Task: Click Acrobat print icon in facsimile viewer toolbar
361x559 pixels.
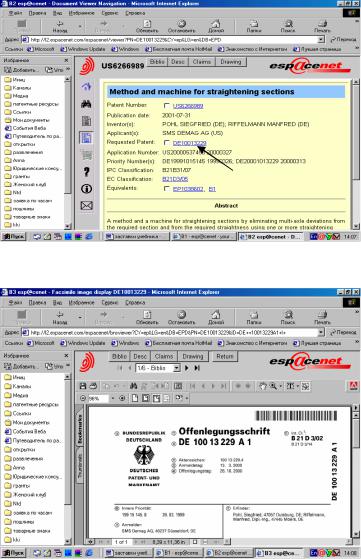Action: click(x=93, y=386)
